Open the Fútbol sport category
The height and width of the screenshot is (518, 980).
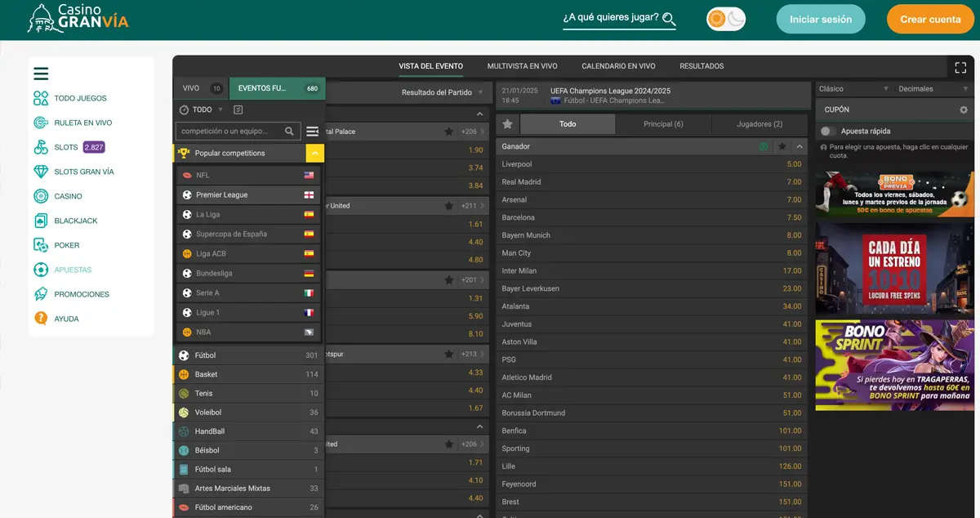pos(248,355)
